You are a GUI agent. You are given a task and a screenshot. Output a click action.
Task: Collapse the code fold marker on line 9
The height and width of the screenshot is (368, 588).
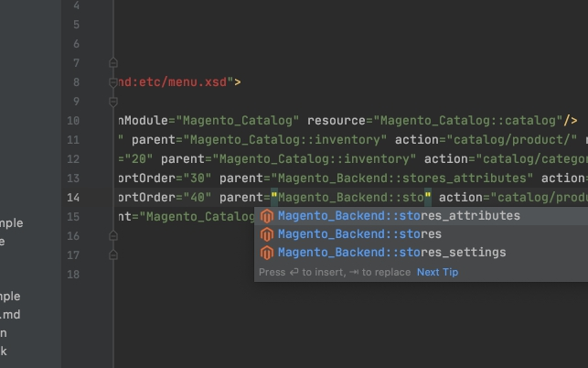point(113,102)
